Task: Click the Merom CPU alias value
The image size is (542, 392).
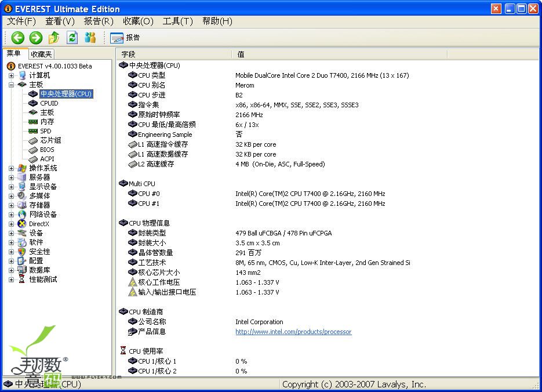Action: click(245, 85)
